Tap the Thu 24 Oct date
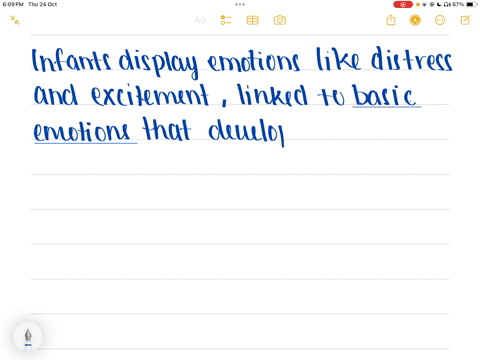480x360 pixels. (43, 4)
